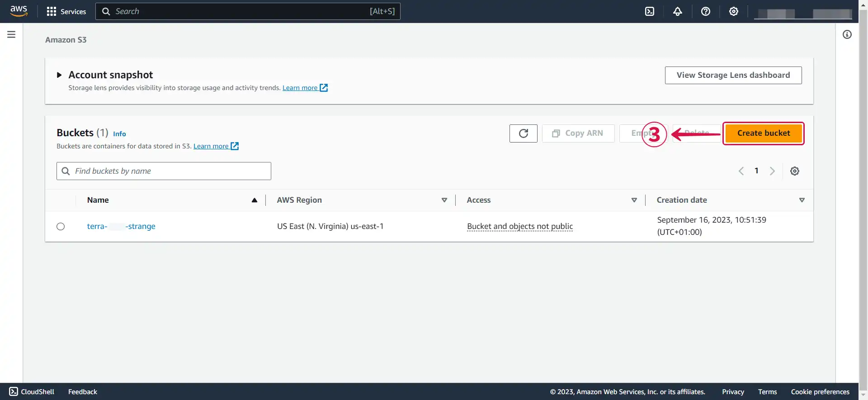Refresh the bucket list

(524, 133)
